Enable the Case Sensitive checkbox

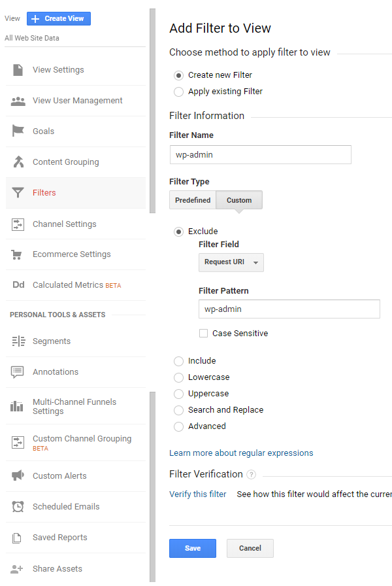point(203,333)
